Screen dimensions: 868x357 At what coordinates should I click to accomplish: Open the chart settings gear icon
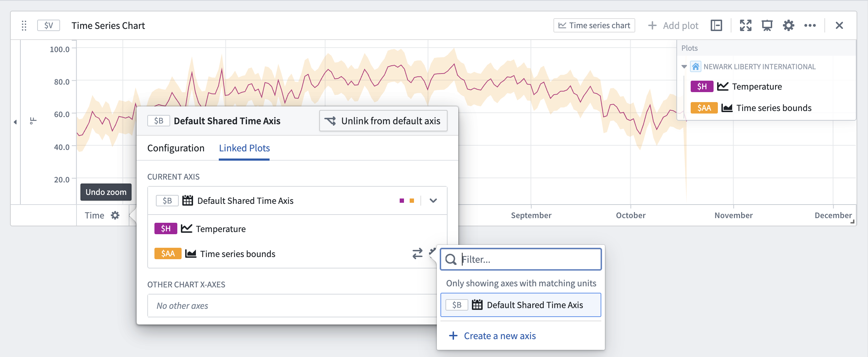click(x=789, y=25)
